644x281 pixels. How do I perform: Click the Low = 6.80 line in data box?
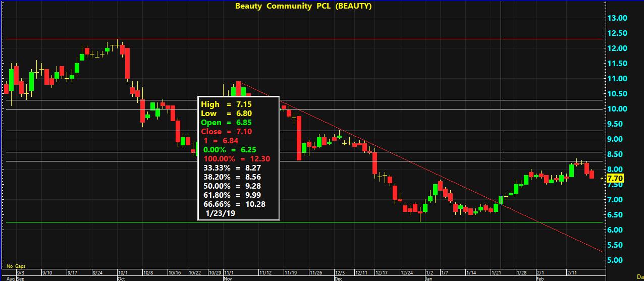point(226,114)
